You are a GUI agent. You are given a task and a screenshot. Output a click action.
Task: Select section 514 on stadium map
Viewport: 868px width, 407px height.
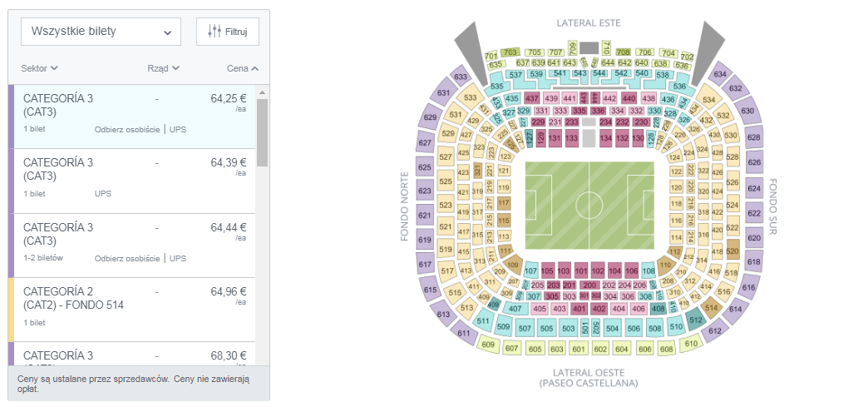coord(712,308)
